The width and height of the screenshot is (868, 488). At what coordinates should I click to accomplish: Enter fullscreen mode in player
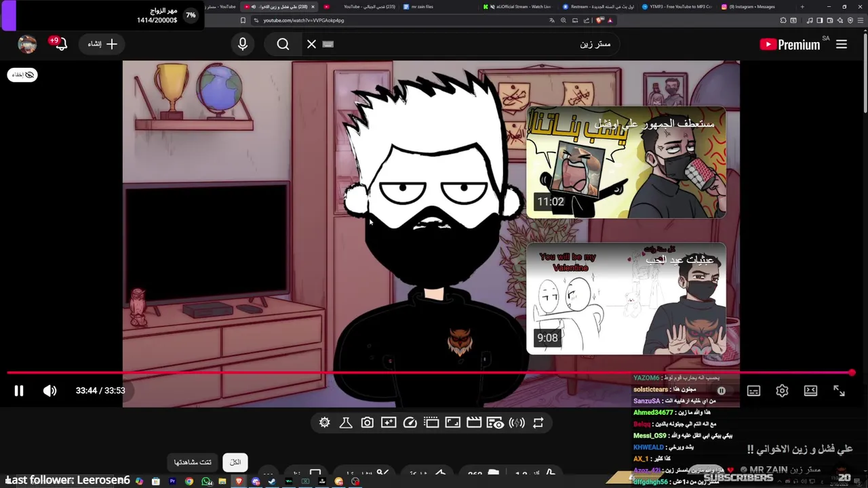click(x=839, y=390)
